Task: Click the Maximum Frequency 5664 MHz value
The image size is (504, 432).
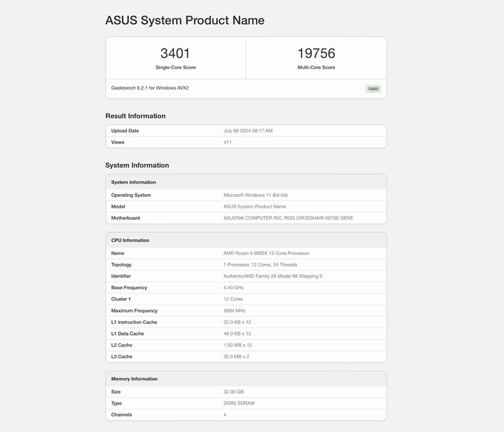Action: pos(234,310)
